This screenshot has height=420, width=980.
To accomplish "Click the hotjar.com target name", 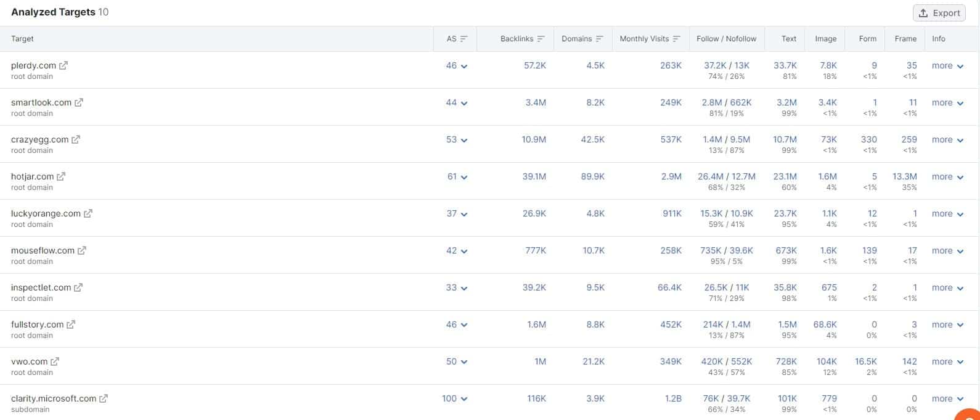I will (x=32, y=176).
